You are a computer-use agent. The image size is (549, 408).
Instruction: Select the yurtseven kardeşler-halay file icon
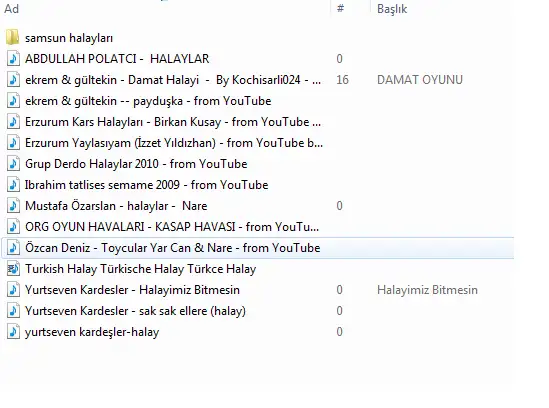point(13,332)
